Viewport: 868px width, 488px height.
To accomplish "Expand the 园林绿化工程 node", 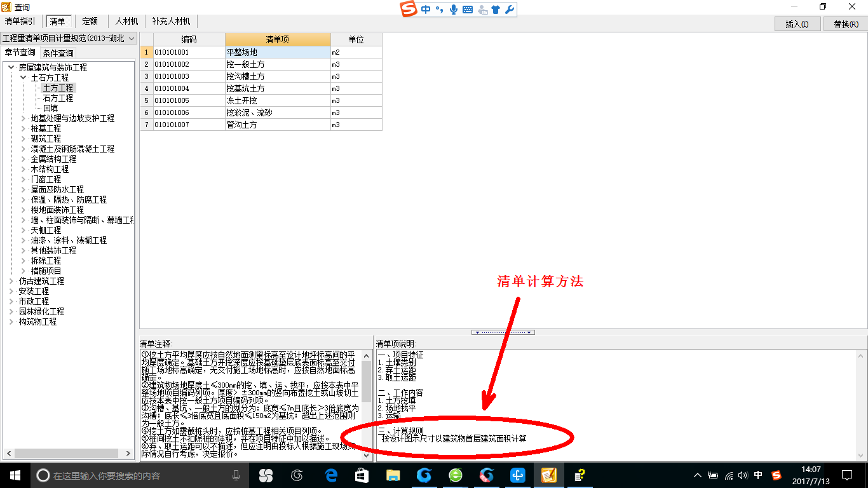I will pyautogui.click(x=11, y=311).
